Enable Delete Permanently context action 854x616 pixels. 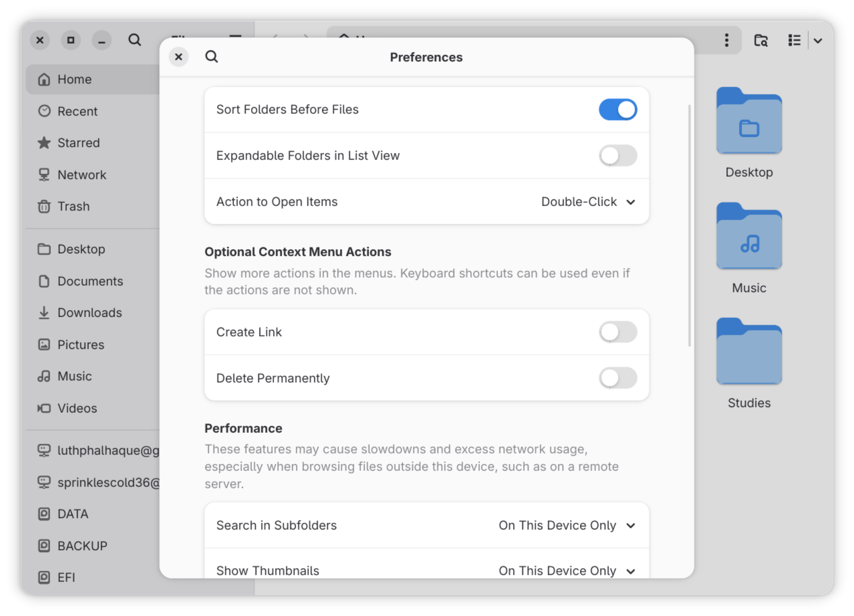click(618, 378)
